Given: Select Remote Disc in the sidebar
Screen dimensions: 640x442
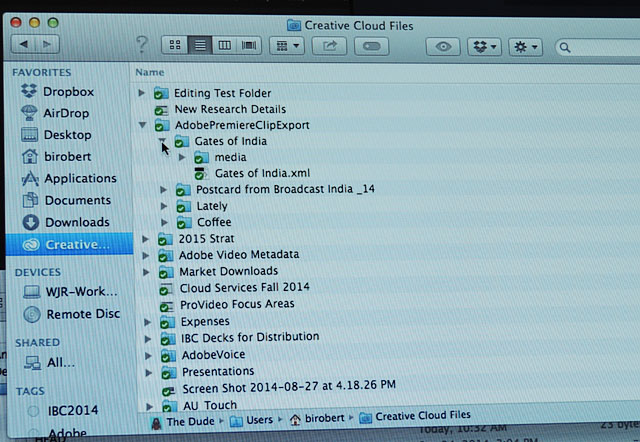Looking at the screenshot, I should click(72, 314).
